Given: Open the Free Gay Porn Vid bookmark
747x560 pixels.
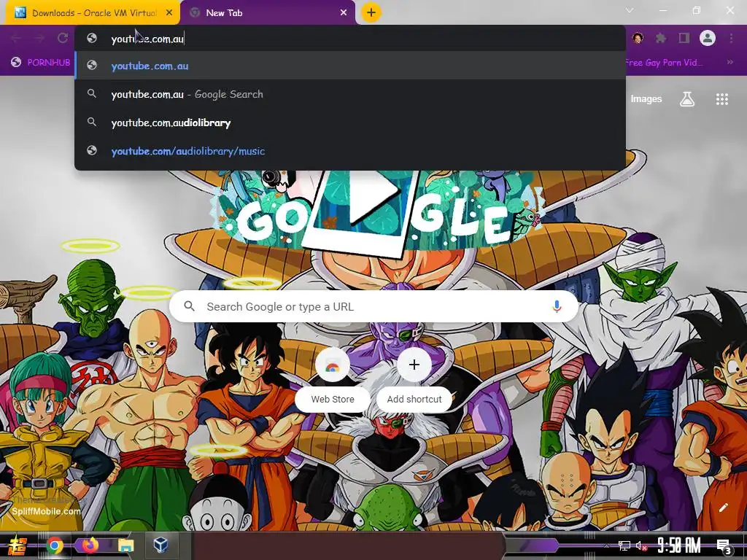Looking at the screenshot, I should (662, 63).
